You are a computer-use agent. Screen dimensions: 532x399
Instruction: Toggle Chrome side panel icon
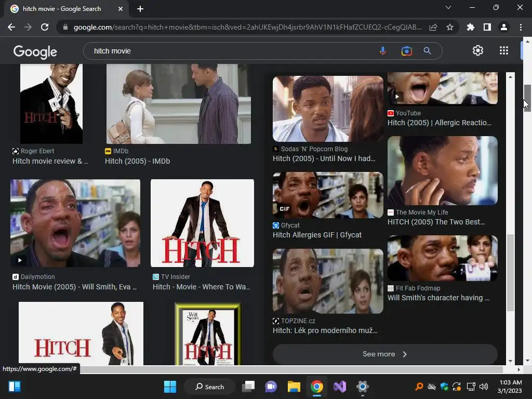(x=487, y=27)
